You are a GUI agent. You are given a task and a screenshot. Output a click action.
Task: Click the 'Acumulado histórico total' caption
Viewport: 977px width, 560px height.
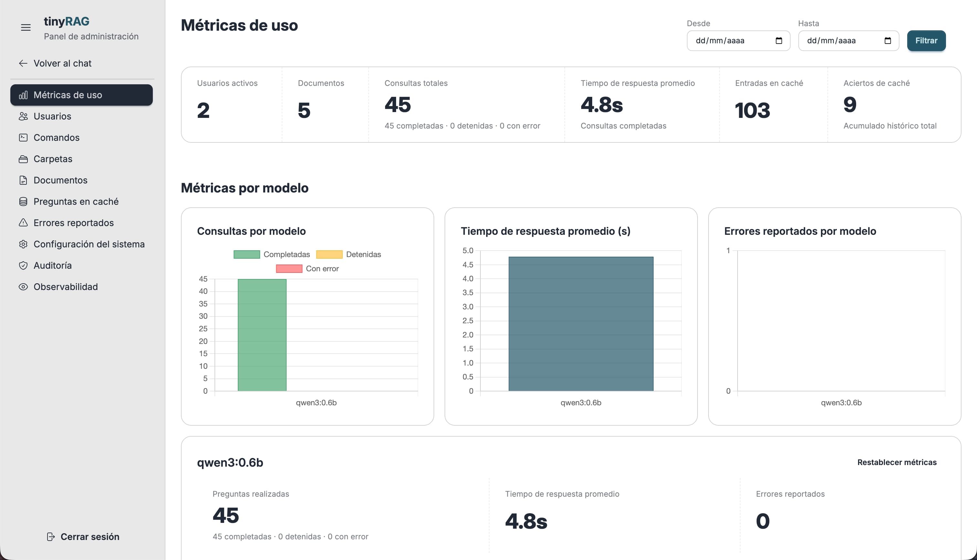(x=890, y=126)
